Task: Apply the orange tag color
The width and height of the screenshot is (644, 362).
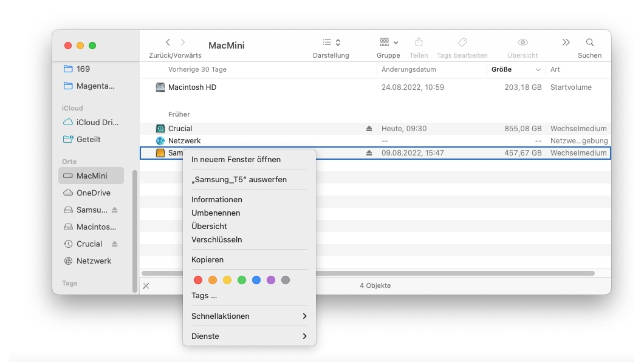Action: [213, 280]
